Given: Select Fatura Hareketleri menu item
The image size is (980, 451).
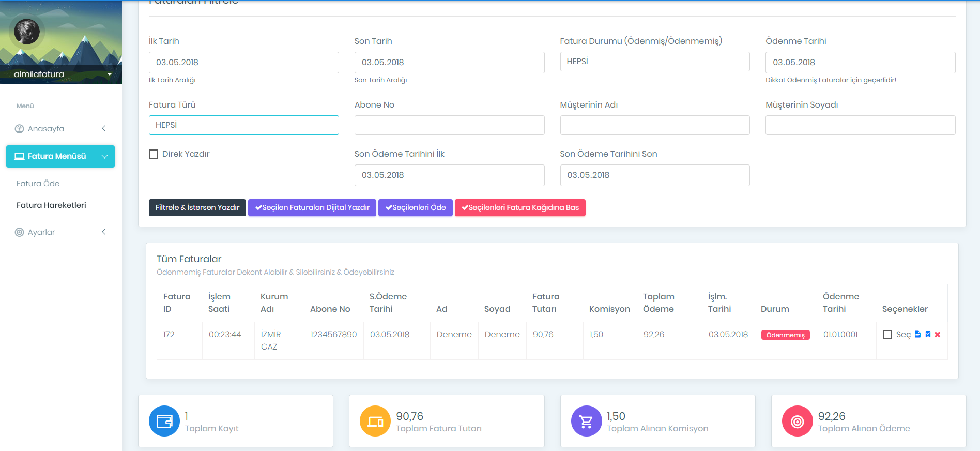Looking at the screenshot, I should click(x=51, y=205).
